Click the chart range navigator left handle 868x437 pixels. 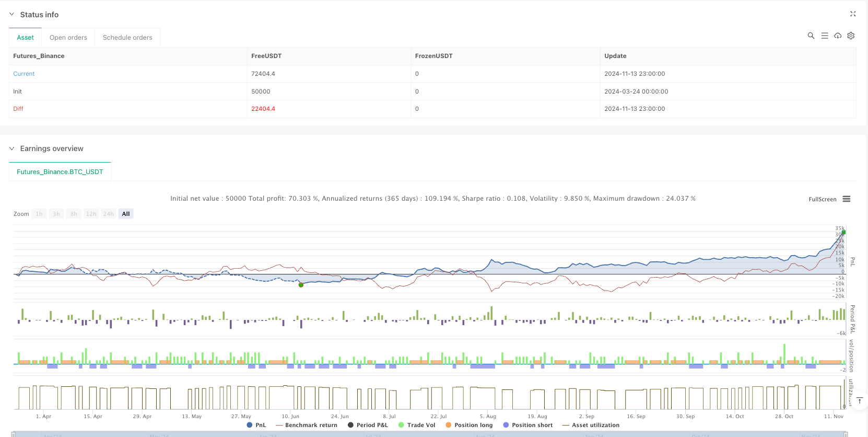coord(14,434)
